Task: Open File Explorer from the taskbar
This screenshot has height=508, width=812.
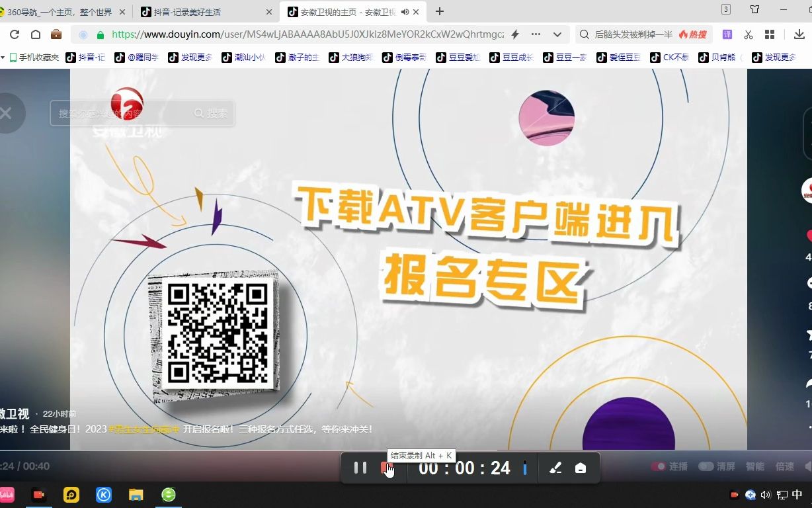Action: pyautogui.click(x=136, y=495)
